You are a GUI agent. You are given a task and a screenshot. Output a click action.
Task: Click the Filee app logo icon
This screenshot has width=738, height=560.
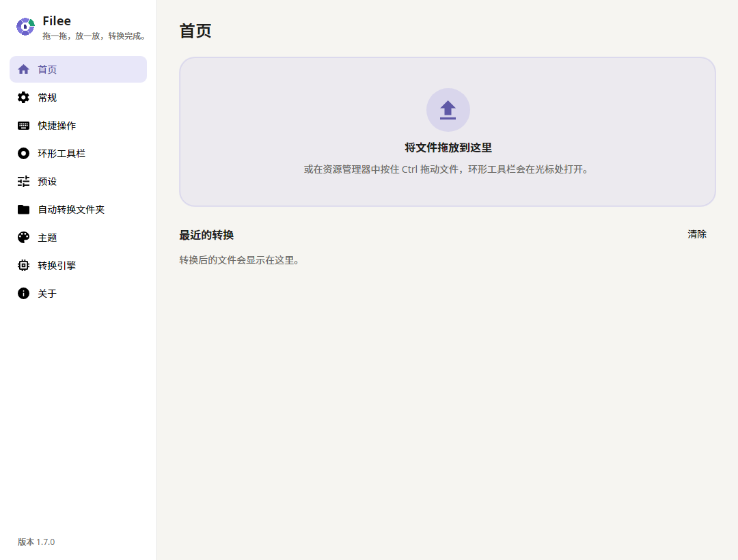pyautogui.click(x=25, y=27)
